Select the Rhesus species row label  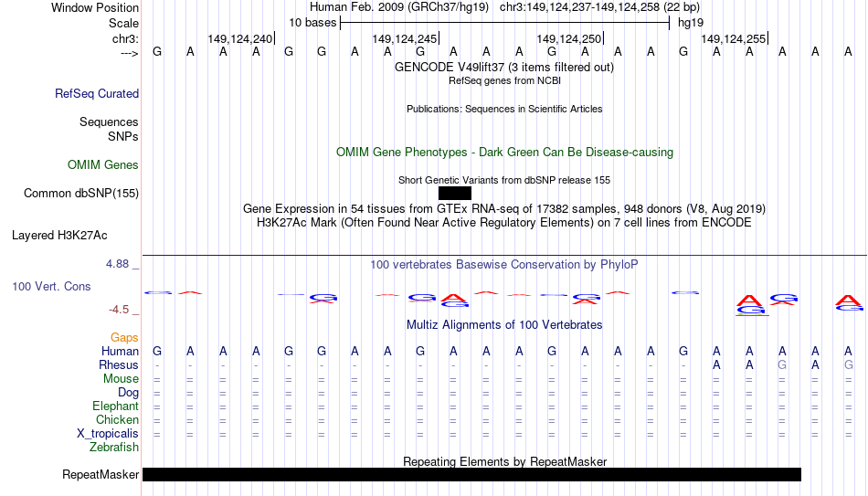tap(119, 364)
